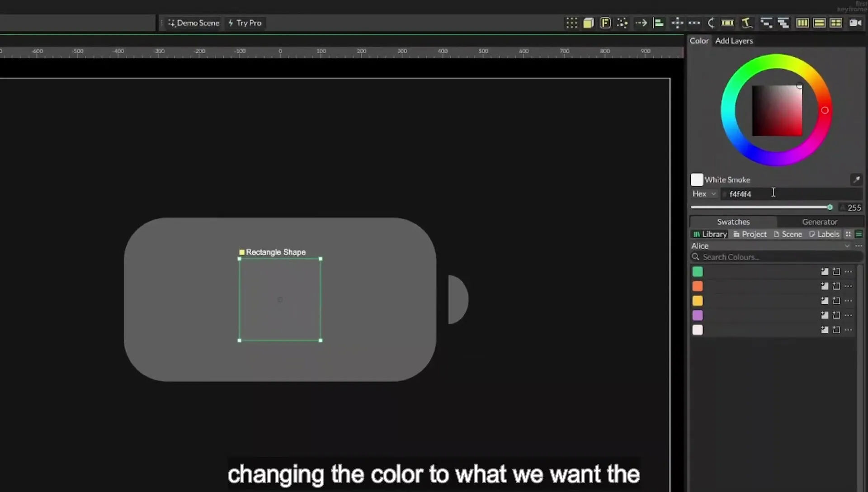Screen dimensions: 868x492
Task: Open the Generator tab
Action: (819, 222)
